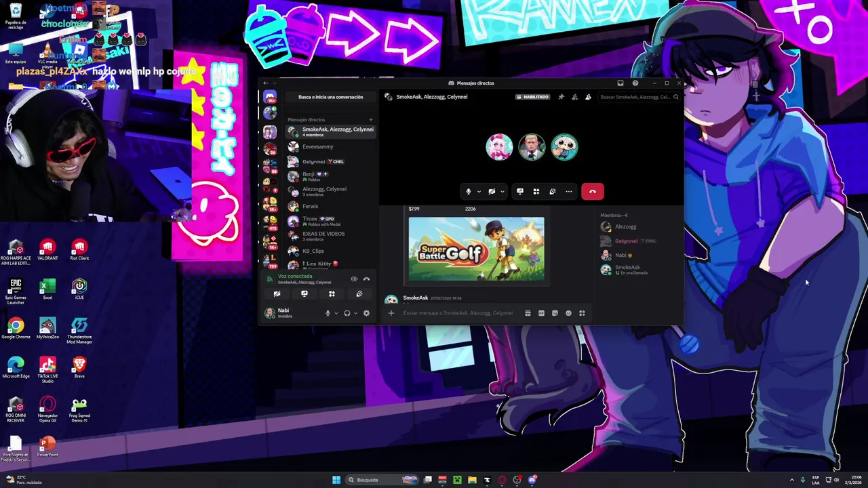868x488 pixels.
Task: Toggle noise suppression in voice panel
Action: [354, 279]
